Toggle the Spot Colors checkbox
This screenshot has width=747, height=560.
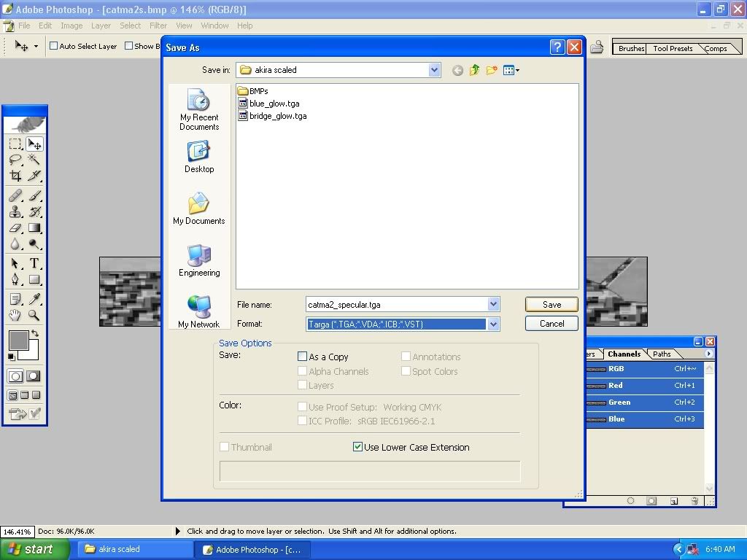point(406,370)
